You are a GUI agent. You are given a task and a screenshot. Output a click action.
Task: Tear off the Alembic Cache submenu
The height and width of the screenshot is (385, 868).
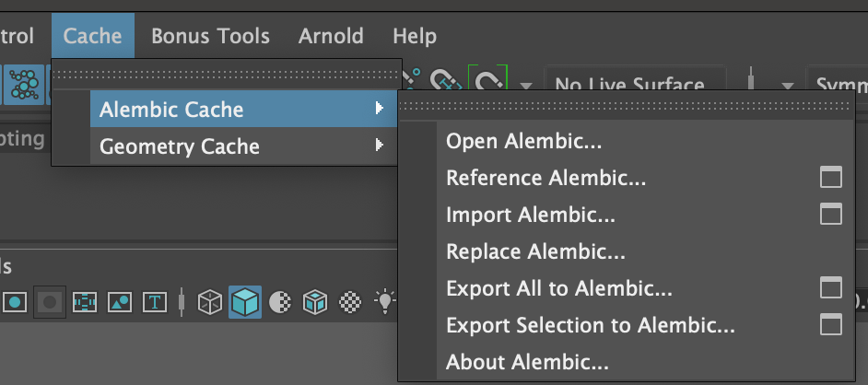(x=625, y=106)
